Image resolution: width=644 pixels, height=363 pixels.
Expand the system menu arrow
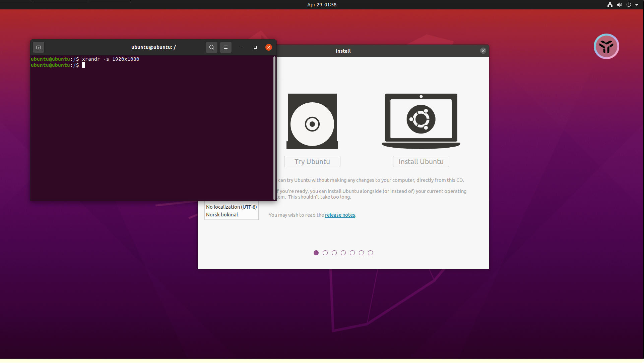(637, 5)
